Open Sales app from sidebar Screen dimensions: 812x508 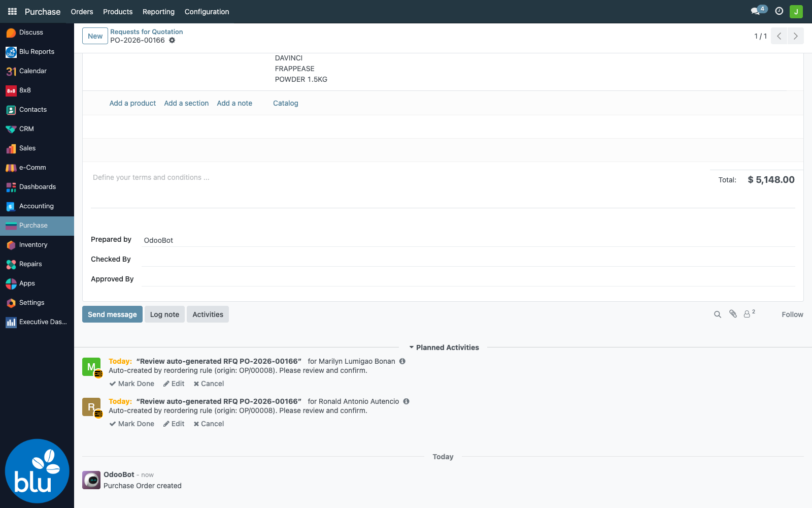[x=37, y=148]
